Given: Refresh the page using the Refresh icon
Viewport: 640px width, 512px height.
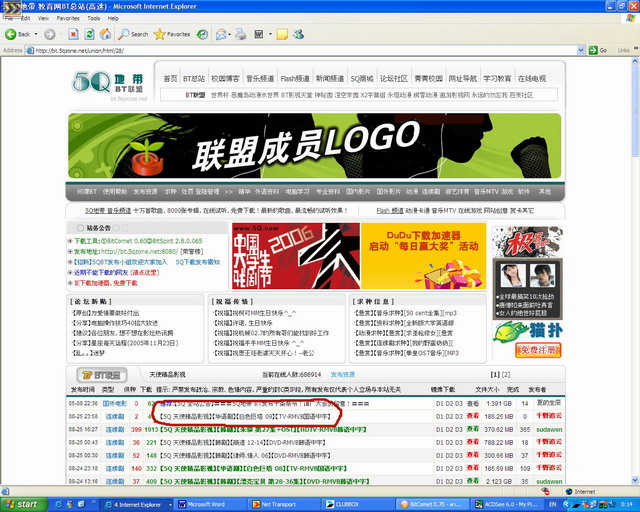Looking at the screenshot, I should [x=89, y=34].
